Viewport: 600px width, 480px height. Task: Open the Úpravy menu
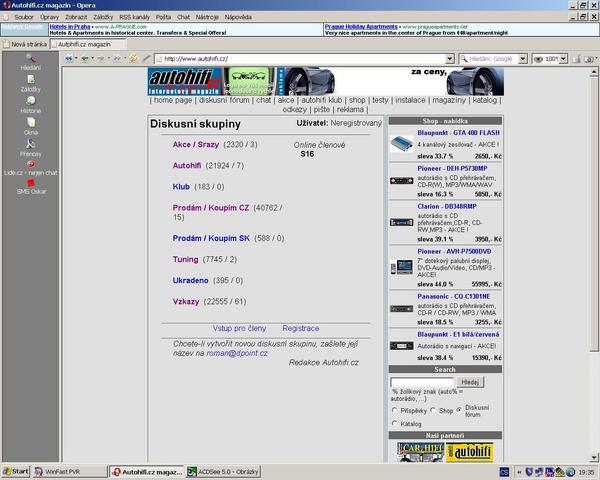(49, 17)
